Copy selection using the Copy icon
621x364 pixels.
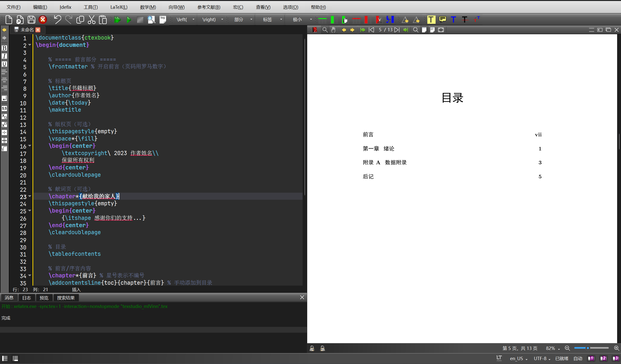pyautogui.click(x=80, y=19)
